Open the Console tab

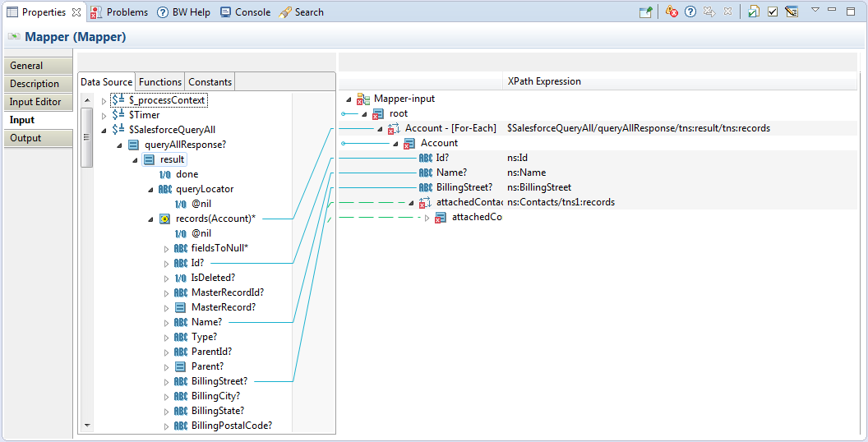tap(245, 12)
